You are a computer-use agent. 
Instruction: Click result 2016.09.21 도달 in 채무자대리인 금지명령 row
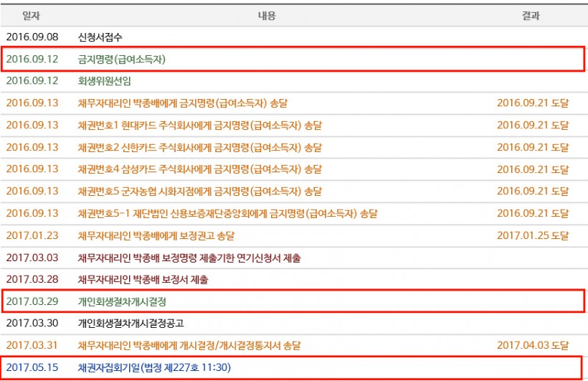coord(533,103)
